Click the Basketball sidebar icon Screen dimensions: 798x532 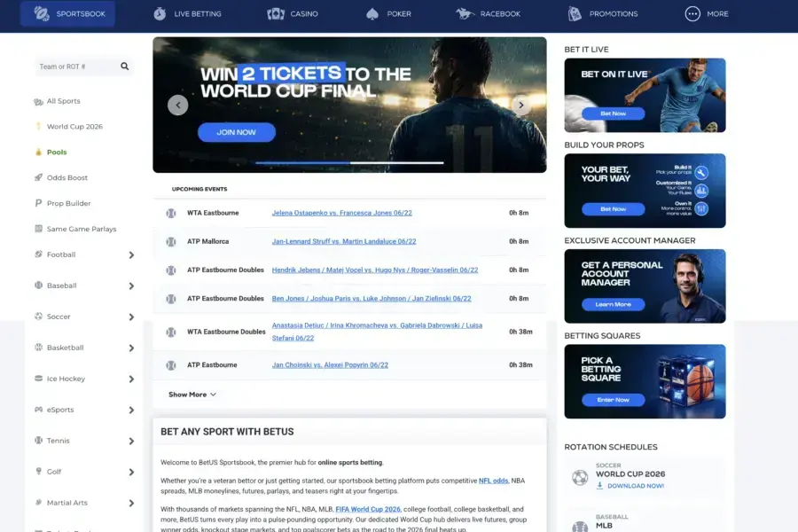point(38,348)
